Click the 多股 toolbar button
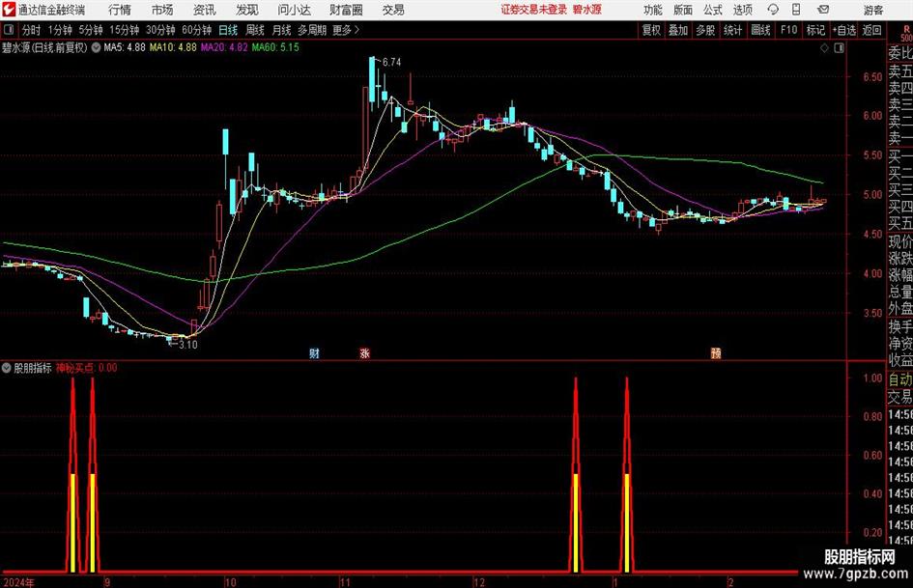 [705, 30]
